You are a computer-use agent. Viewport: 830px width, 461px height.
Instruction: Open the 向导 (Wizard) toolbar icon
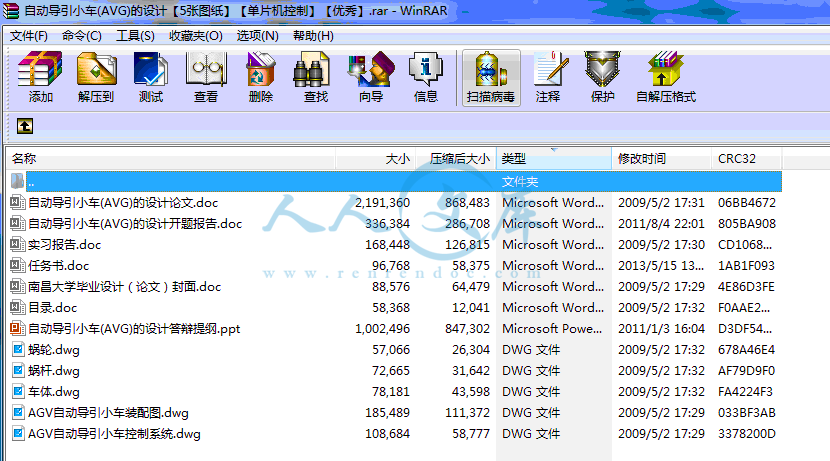click(x=371, y=69)
